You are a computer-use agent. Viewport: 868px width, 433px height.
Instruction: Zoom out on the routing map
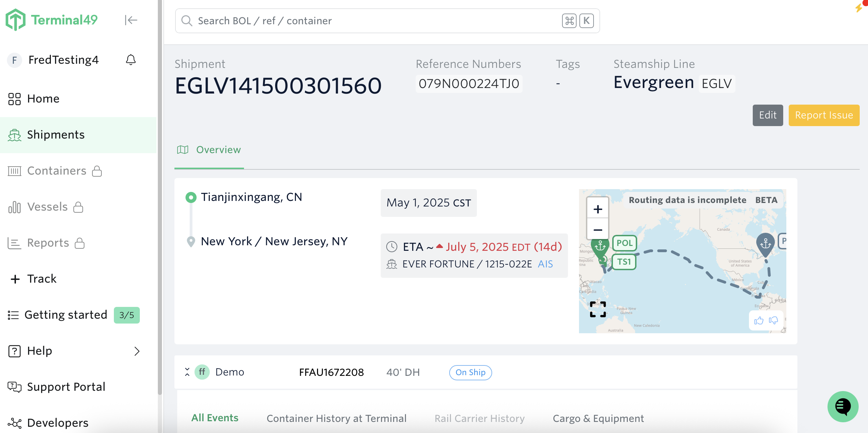click(x=598, y=230)
